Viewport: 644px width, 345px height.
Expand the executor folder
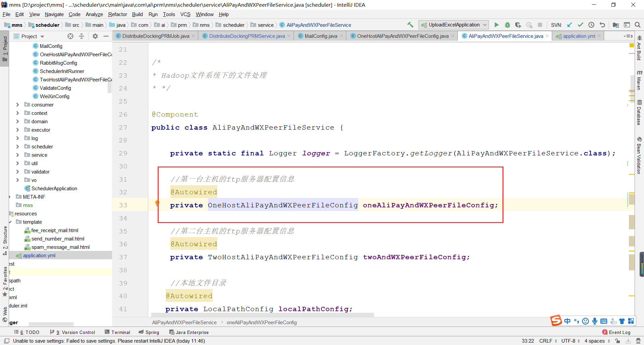17,130
